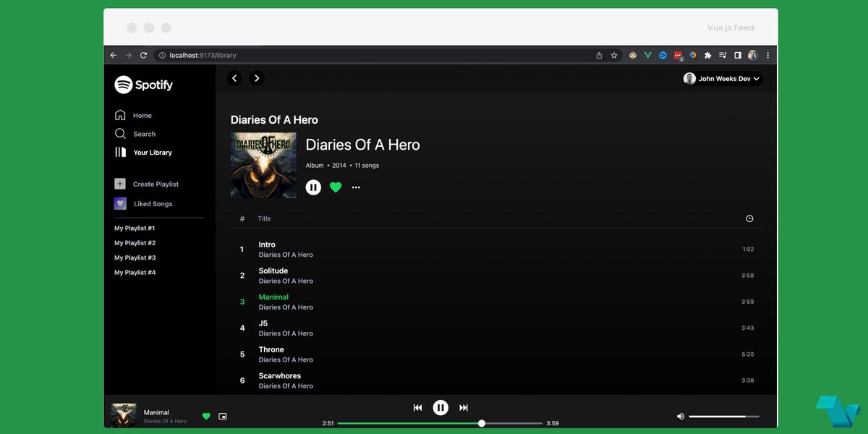Click the clock duration column icon
Image resolution: width=868 pixels, height=434 pixels.
749,218
